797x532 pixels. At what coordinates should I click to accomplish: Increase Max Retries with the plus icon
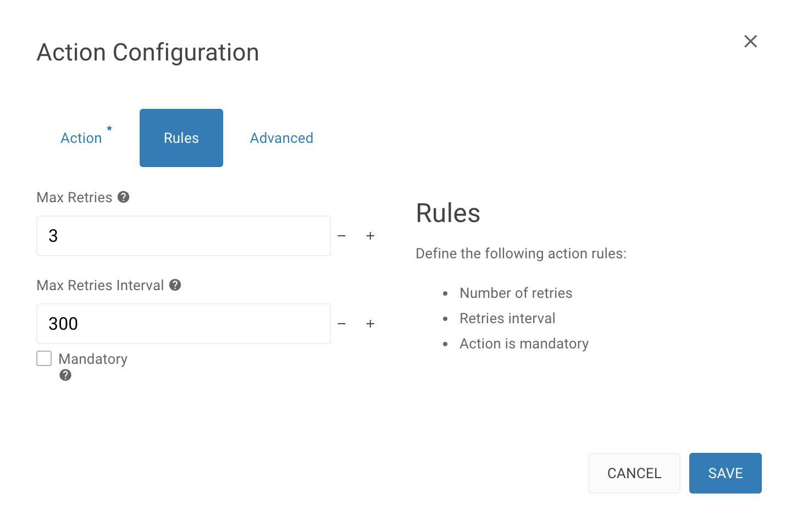coord(370,236)
